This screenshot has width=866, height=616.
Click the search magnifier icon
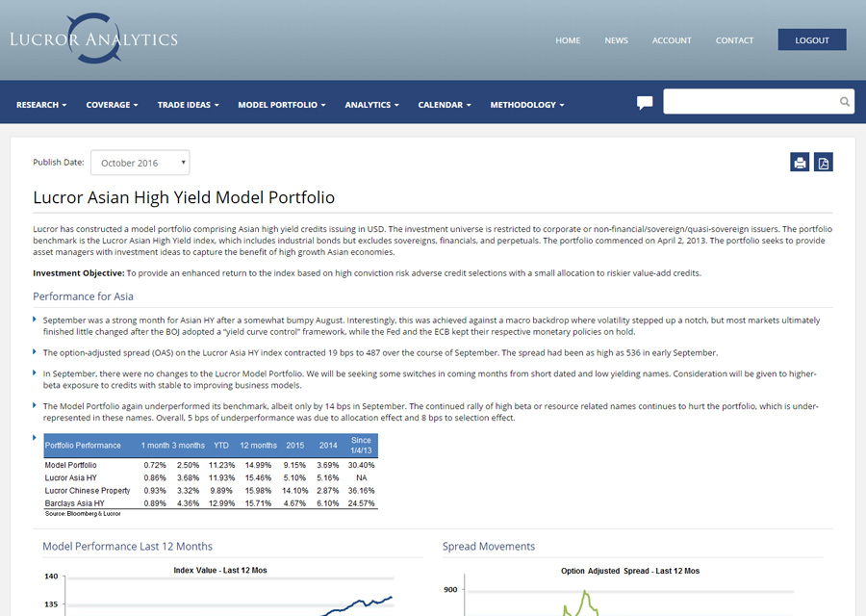(x=845, y=102)
